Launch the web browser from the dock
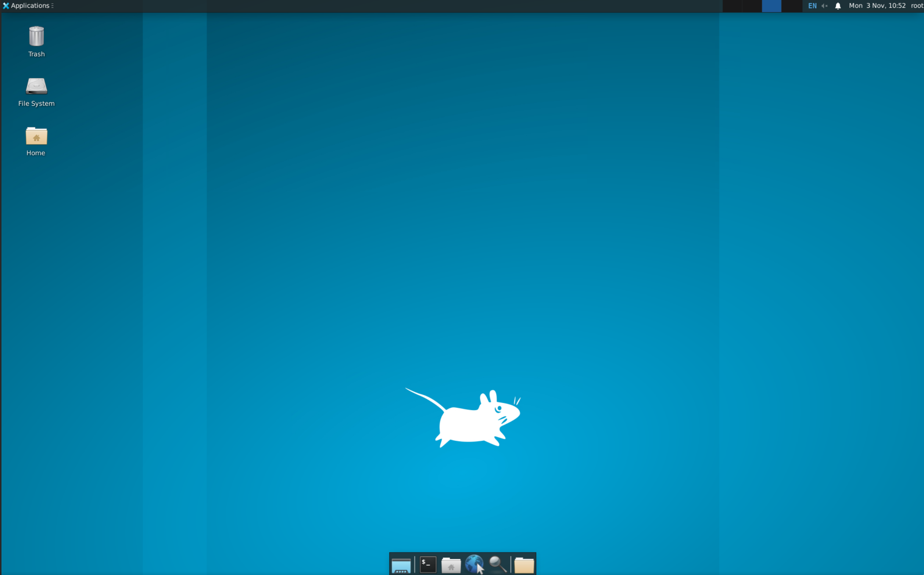924x575 pixels. [x=475, y=565]
